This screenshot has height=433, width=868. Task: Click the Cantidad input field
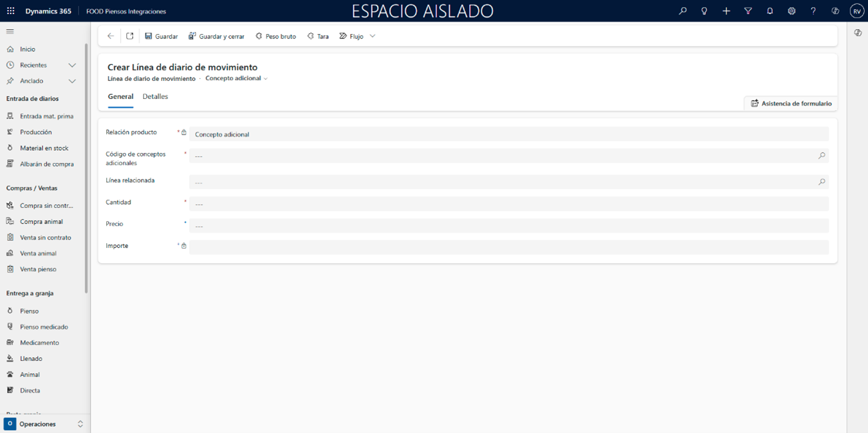pos(508,204)
